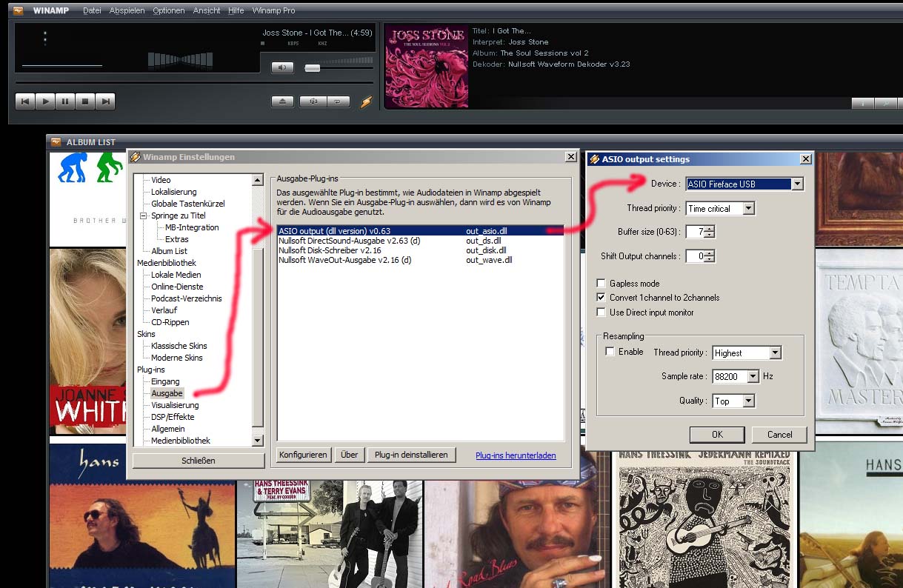
Task: Skip to next track
Action: [105, 101]
